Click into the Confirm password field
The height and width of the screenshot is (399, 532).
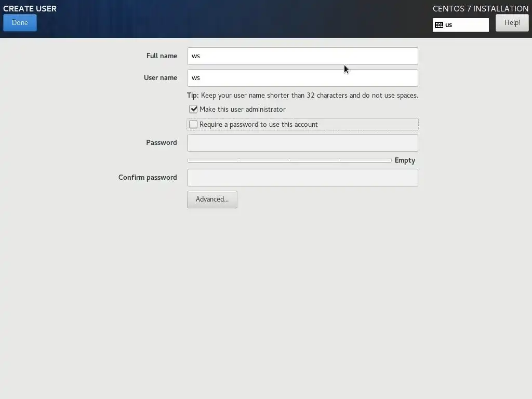(x=302, y=178)
